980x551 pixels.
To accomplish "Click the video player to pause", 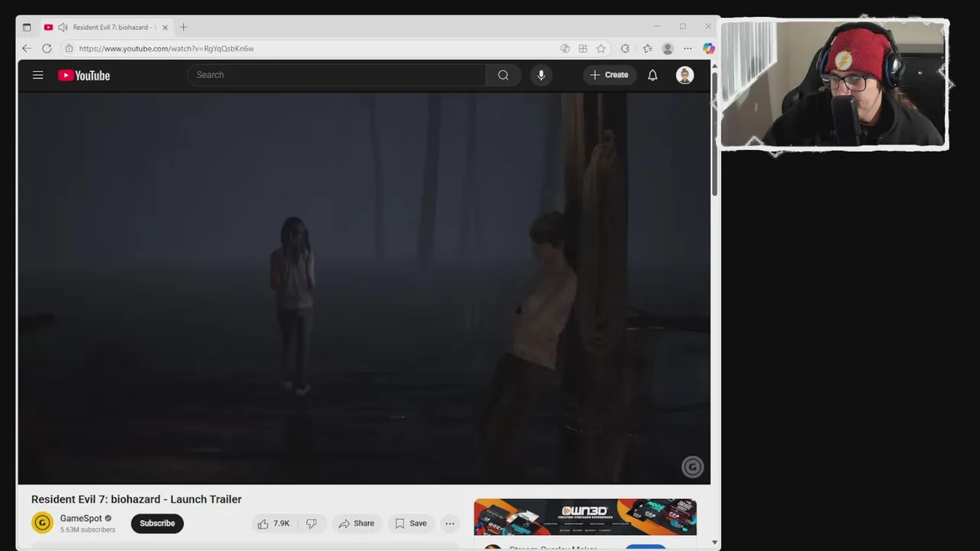I will [364, 288].
